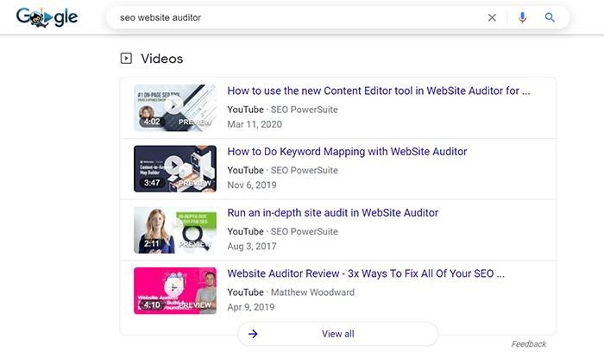This screenshot has width=604, height=364.
Task: Open Run an in-depth site audit link
Action: click(333, 213)
